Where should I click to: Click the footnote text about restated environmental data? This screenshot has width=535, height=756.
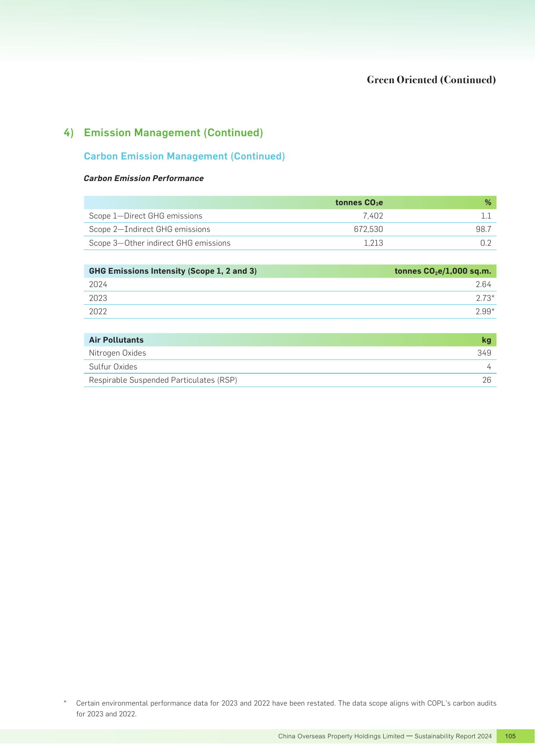(286, 708)
